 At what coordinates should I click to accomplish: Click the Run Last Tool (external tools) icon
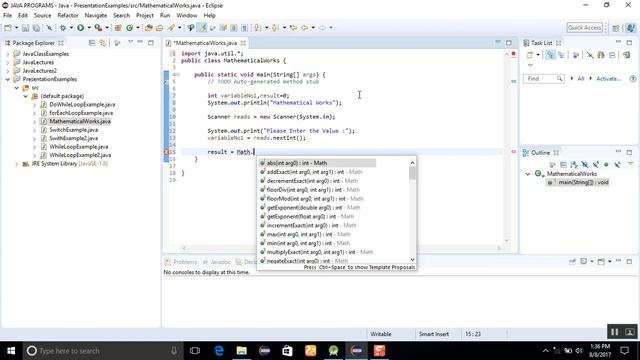pyautogui.click(x=98, y=28)
